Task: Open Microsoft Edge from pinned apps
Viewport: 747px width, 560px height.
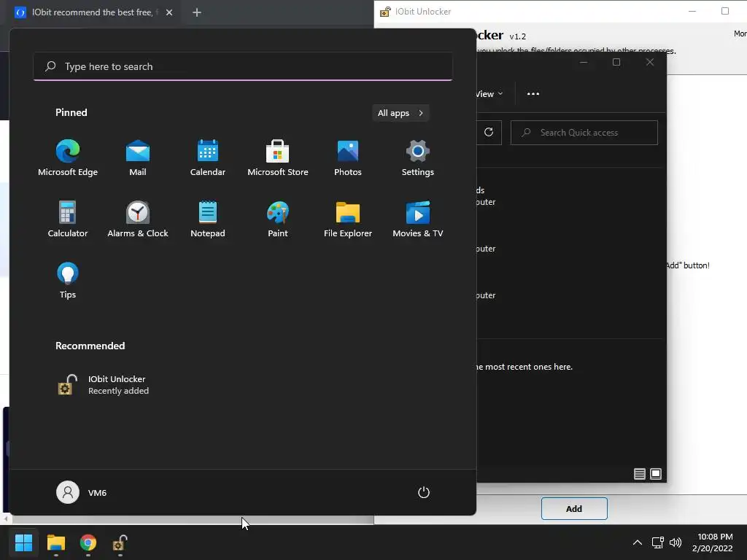Action: pos(68,158)
